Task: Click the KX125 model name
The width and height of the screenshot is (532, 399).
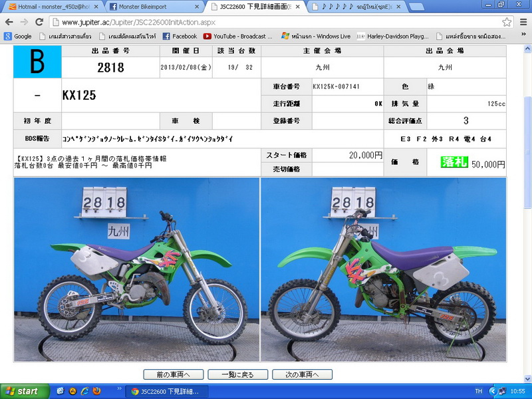Action: 79,95
